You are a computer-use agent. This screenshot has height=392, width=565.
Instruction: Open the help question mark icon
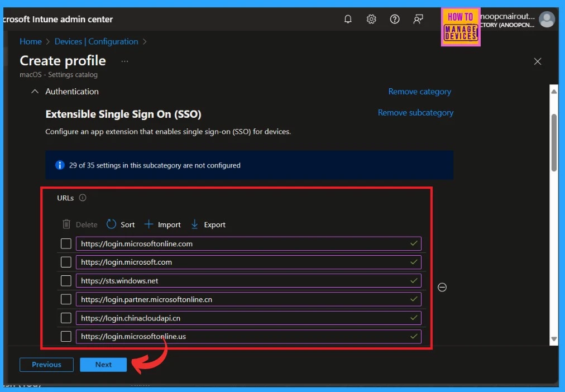(395, 19)
